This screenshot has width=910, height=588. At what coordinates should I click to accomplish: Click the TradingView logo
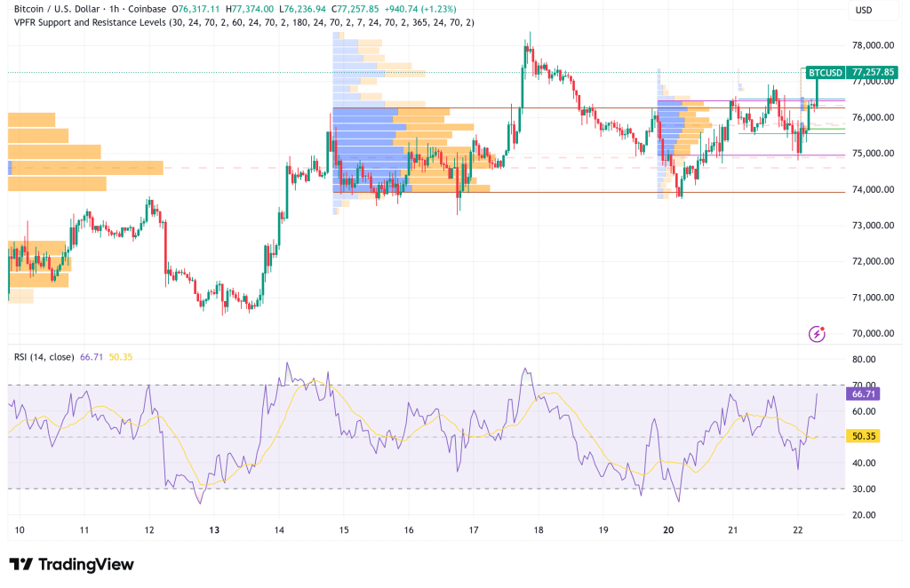pyautogui.click(x=71, y=564)
